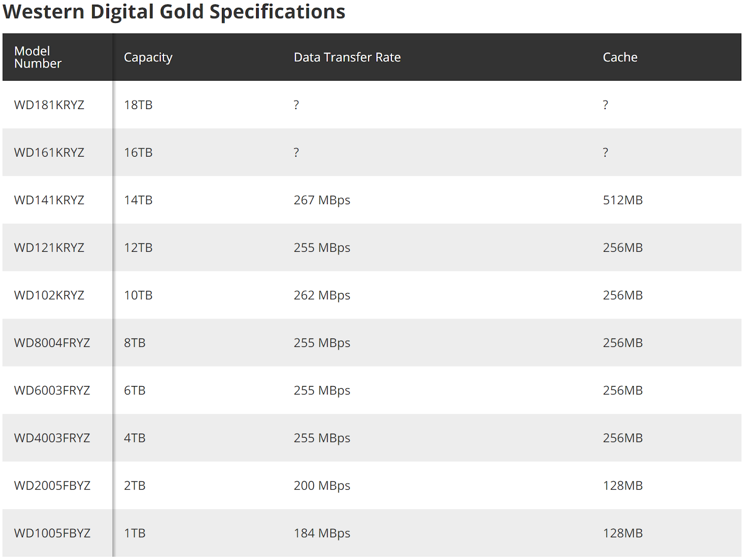Click the 184 MBps transfer rate cell

point(322,533)
